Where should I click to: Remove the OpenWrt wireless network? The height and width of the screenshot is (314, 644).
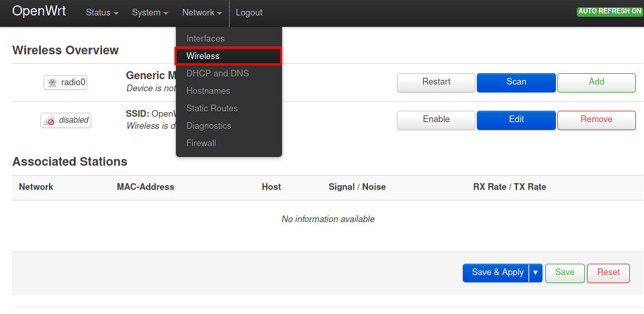[x=596, y=119]
